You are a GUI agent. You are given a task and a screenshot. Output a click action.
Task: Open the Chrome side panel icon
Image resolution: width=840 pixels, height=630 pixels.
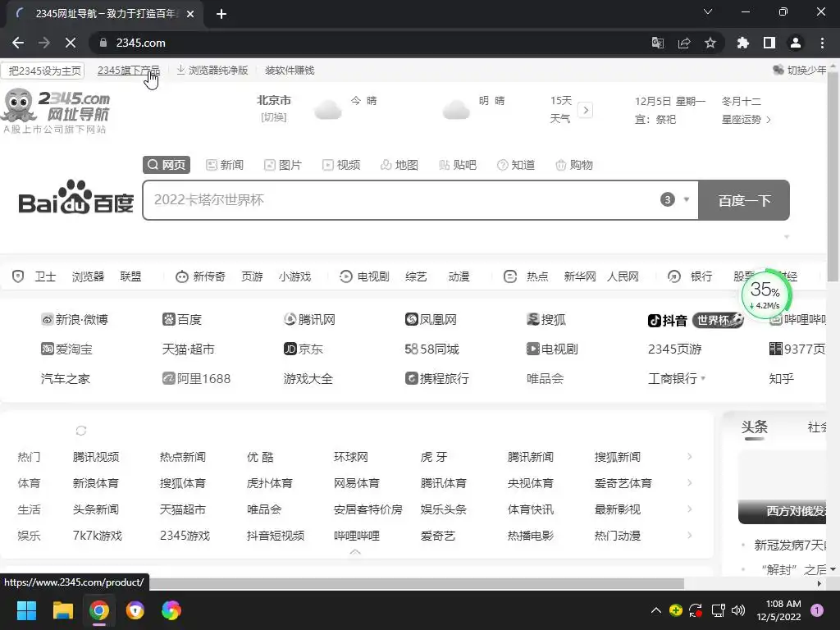[x=769, y=43]
